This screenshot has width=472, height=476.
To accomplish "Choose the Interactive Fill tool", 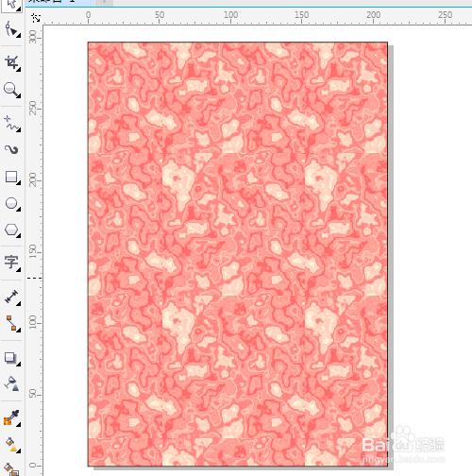I will (x=11, y=445).
